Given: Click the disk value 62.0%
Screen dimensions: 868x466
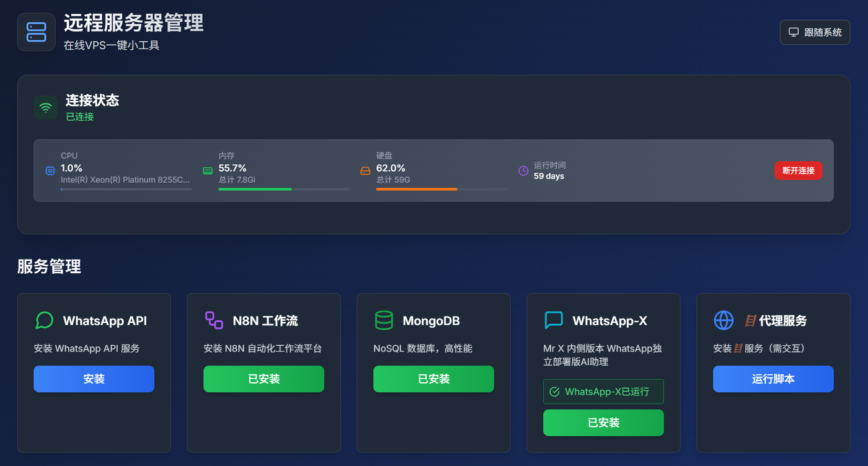Looking at the screenshot, I should pyautogui.click(x=391, y=168).
